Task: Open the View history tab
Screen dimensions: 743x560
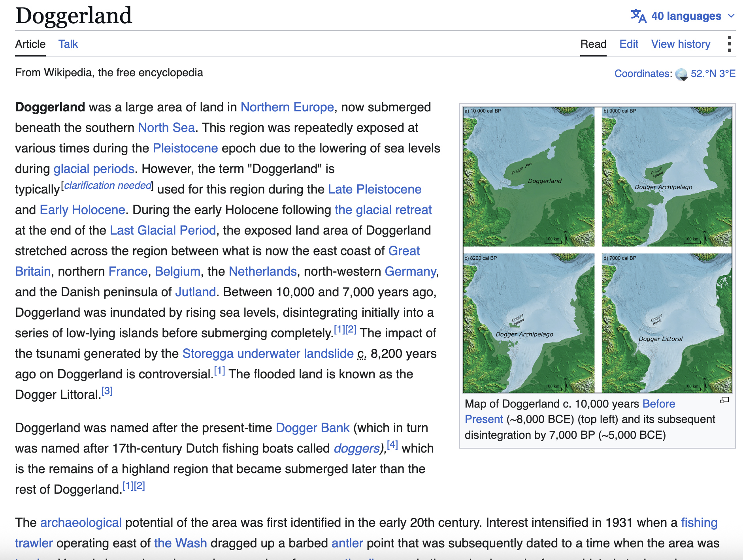Action: pos(681,44)
